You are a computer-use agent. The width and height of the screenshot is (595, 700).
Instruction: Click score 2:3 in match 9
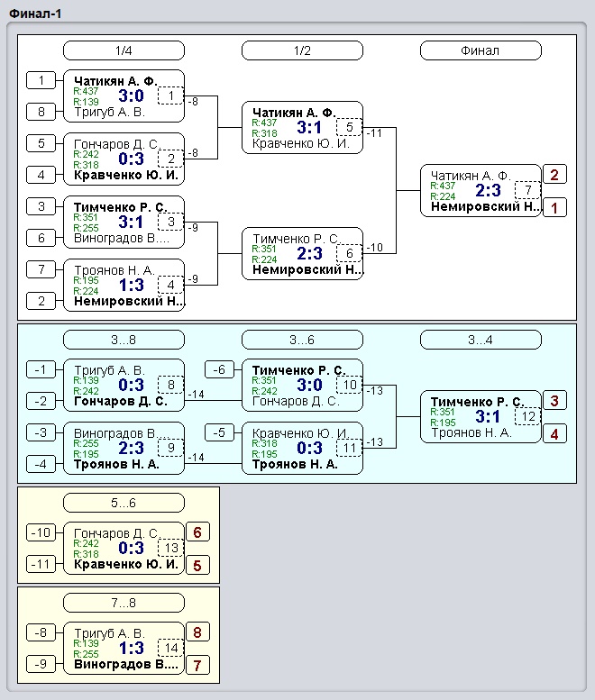(131, 448)
